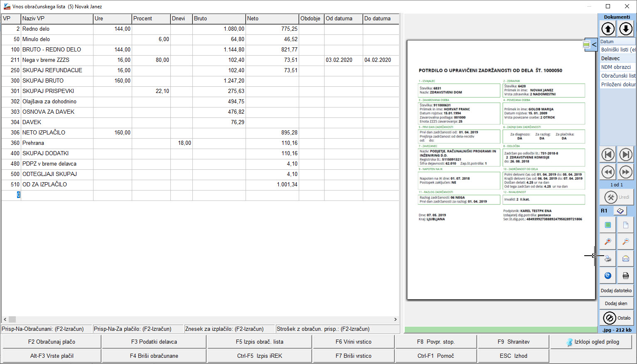Click 'Prisp-Na-Obračunani' status field
Viewport: 637px width, 364px height.
(47, 329)
